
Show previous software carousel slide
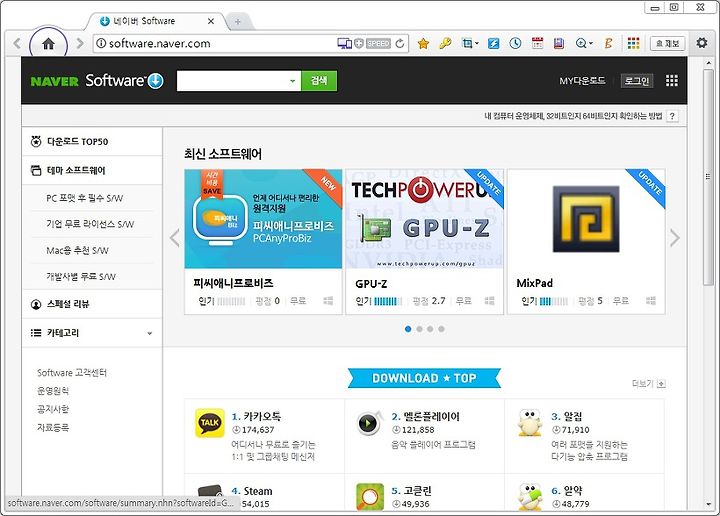174,238
